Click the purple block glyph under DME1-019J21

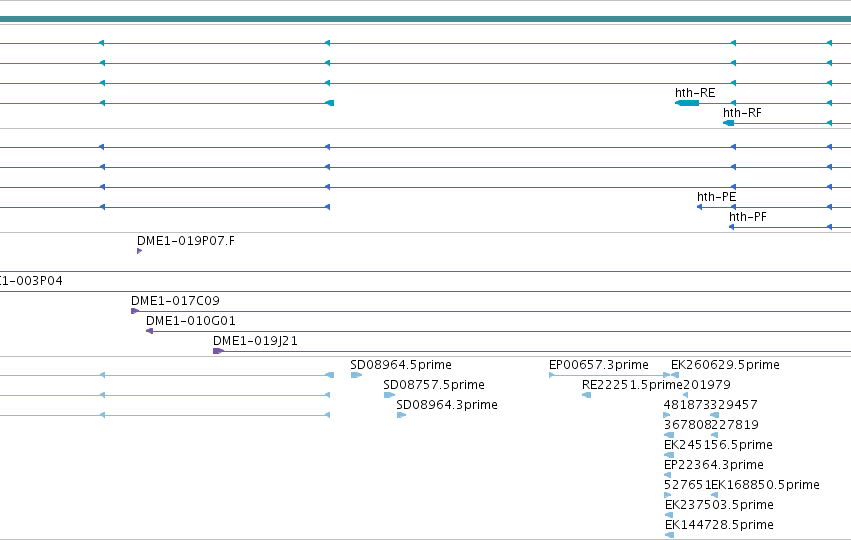pos(218,351)
